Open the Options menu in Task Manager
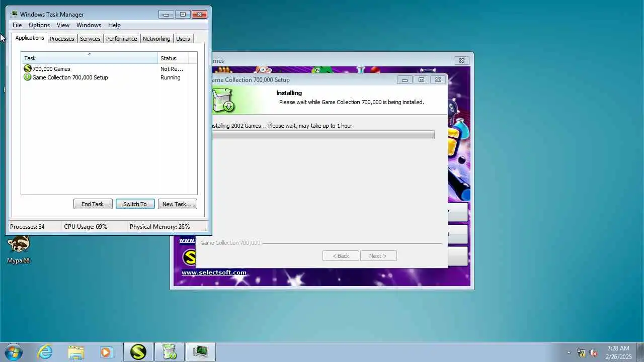This screenshot has width=644, height=362. click(39, 25)
